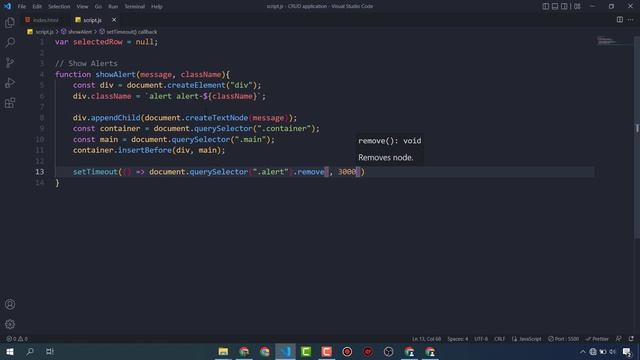The height and width of the screenshot is (360, 640).
Task: Open the Selection menu
Action: (x=59, y=7)
